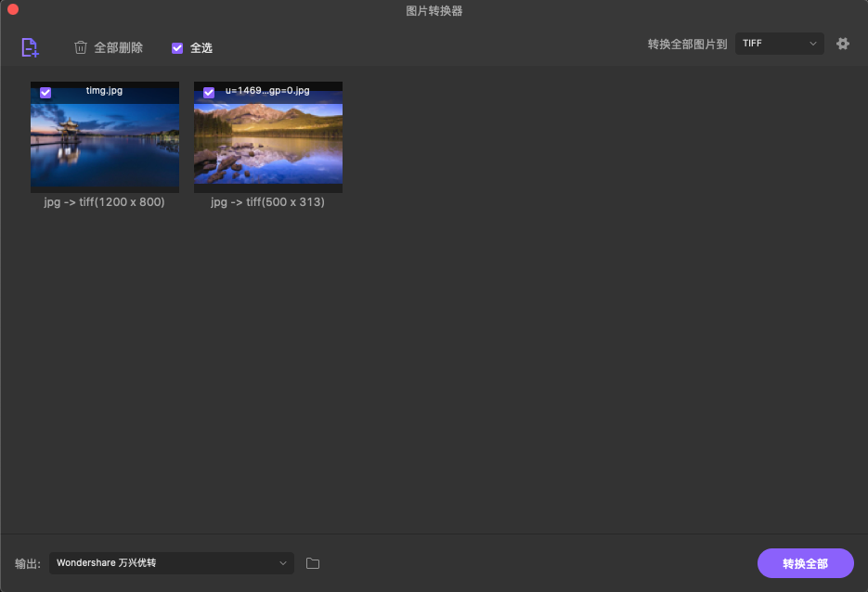Screen dimensions: 868x592
Task: Click the text jpg -> tiff(1200 x 800)
Action: (105, 202)
